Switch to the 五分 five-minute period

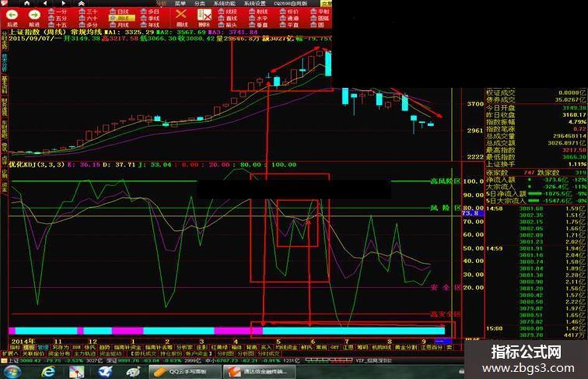point(57,18)
